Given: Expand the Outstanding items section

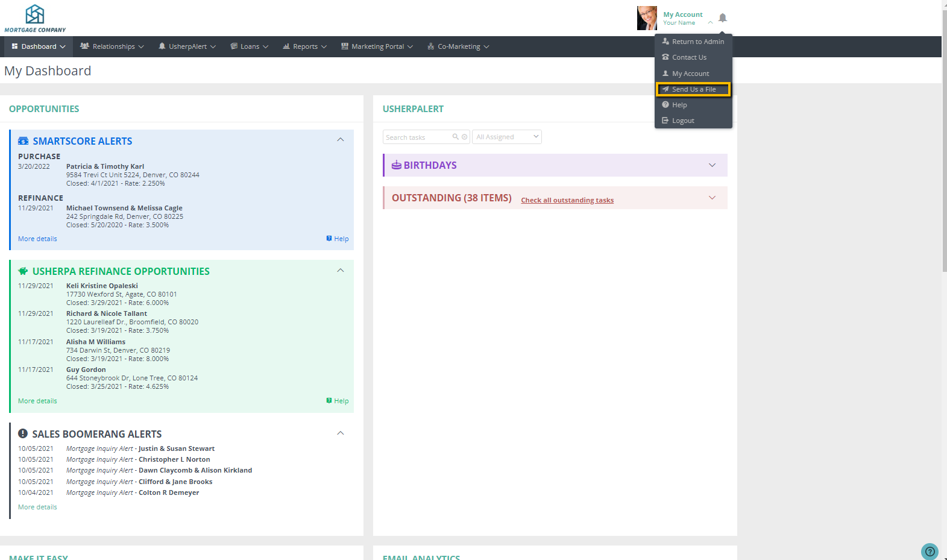Looking at the screenshot, I should point(712,198).
